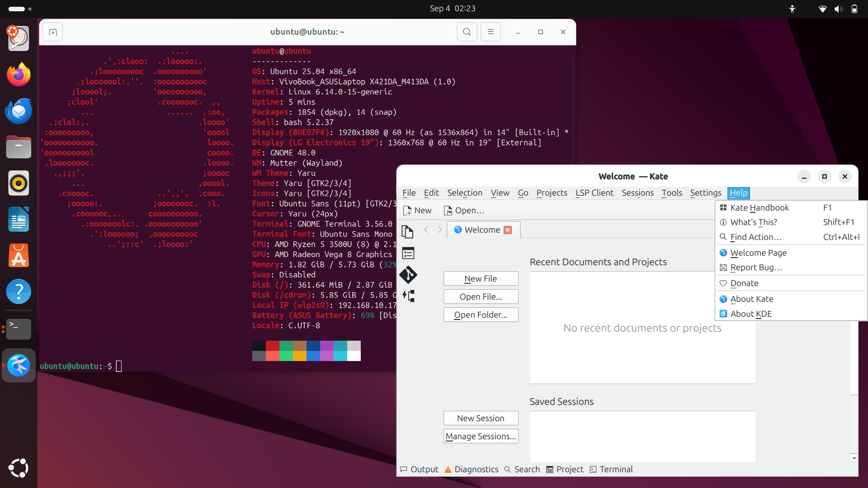Choose Find Action… in Help menu
Screen dimensions: 868x488
point(791,237)
